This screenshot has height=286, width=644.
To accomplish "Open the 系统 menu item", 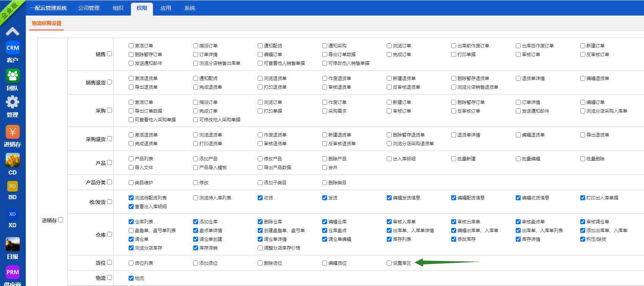I will (189, 8).
